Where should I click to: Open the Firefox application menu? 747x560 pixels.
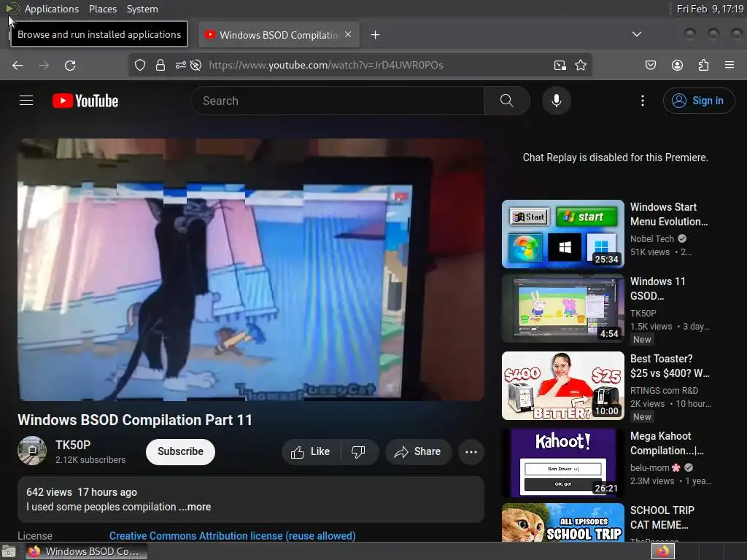(x=729, y=65)
